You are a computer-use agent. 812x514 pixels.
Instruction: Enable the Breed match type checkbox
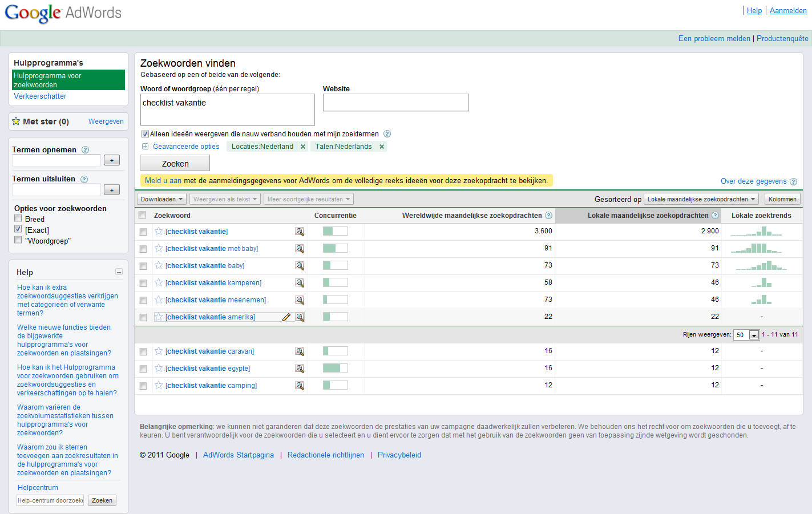click(x=18, y=218)
